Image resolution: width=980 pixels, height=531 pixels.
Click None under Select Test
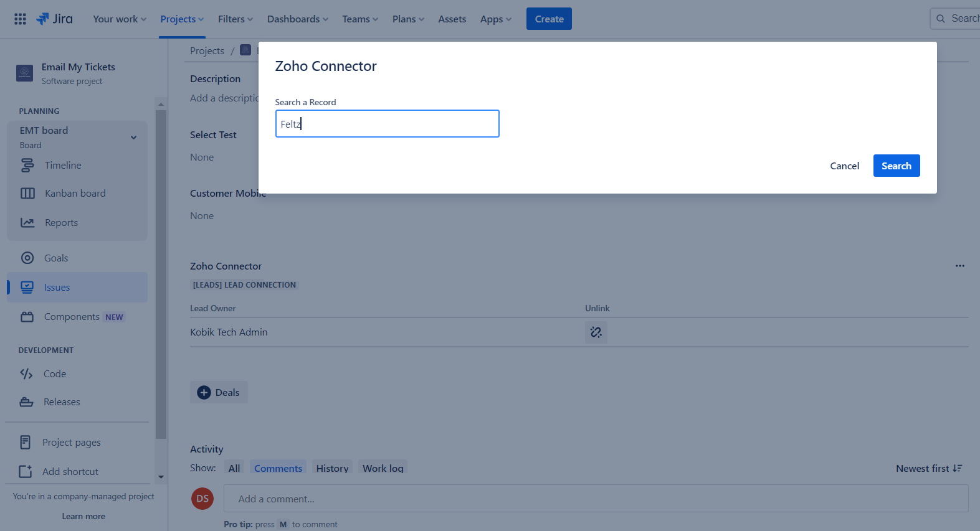(x=202, y=157)
